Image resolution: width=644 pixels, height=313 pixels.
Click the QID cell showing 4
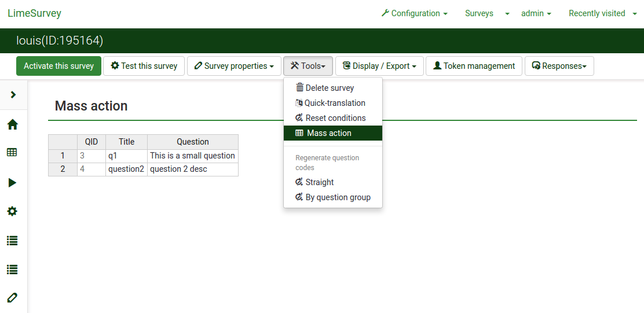click(x=92, y=170)
